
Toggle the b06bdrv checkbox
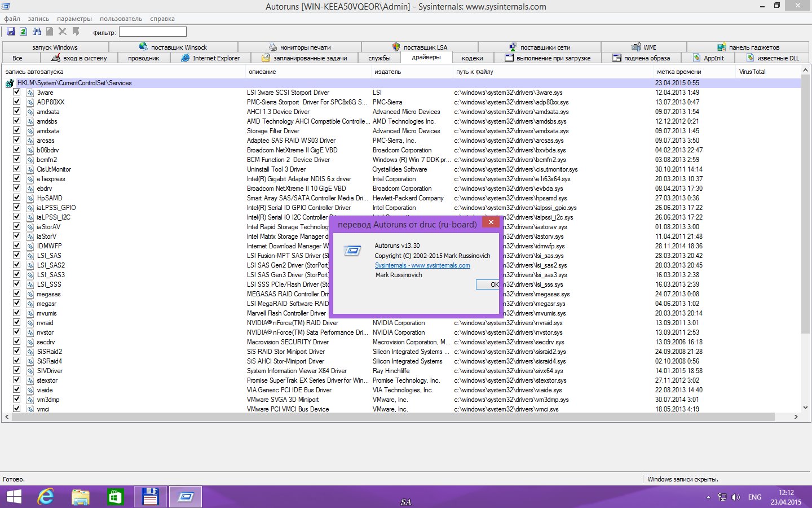point(16,150)
